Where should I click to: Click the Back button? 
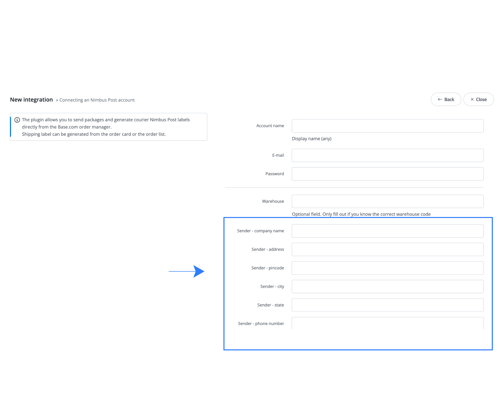(x=446, y=99)
